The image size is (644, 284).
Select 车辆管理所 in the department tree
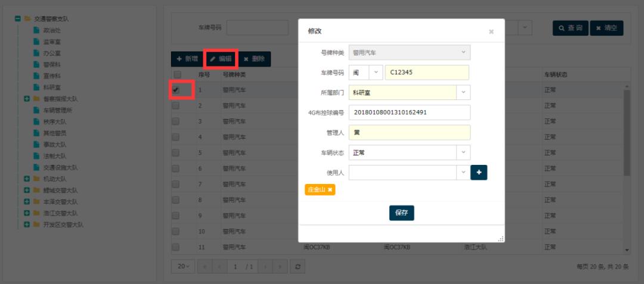pos(57,110)
